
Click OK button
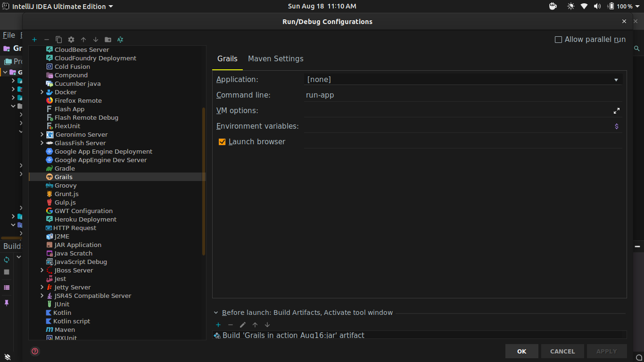coord(521,351)
